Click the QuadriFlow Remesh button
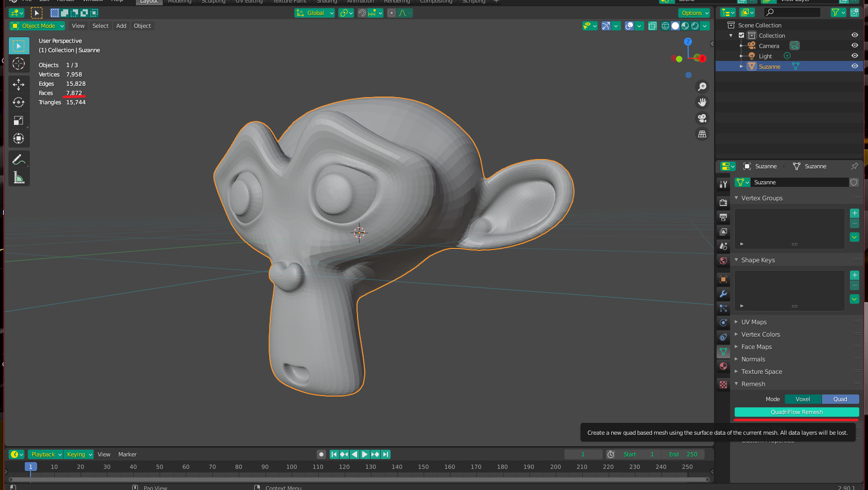The height and width of the screenshot is (490, 868). pyautogui.click(x=797, y=412)
